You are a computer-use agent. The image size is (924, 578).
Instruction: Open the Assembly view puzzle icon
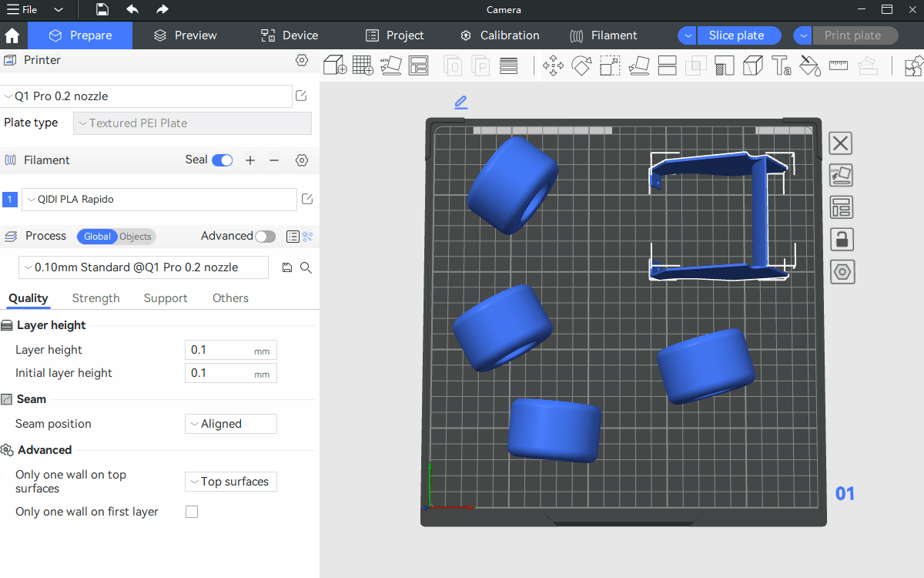click(x=913, y=66)
